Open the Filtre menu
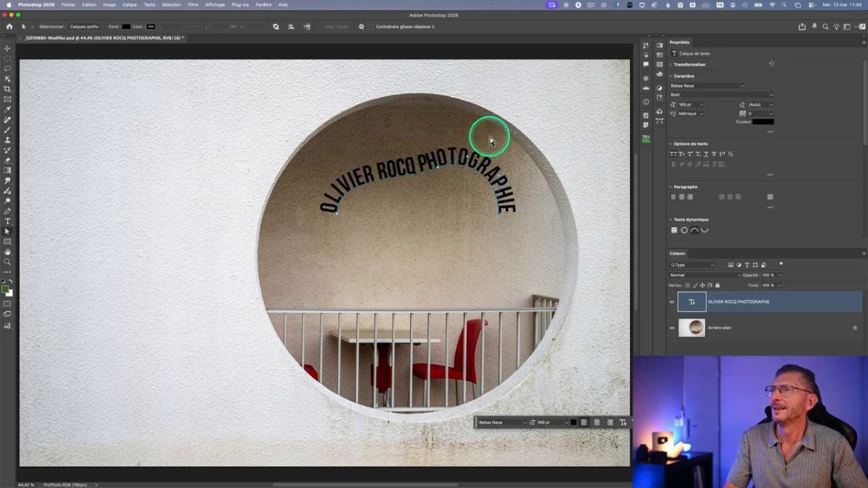This screenshot has height=488, width=868. click(x=193, y=4)
